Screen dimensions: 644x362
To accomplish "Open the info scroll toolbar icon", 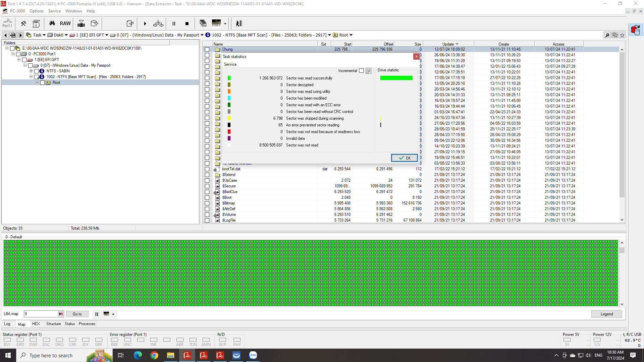I will 36,23.
